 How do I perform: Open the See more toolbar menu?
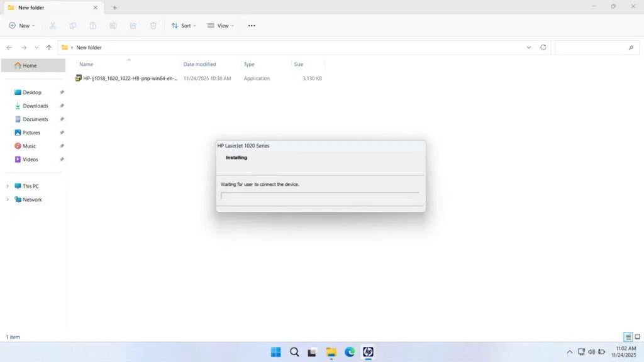coord(251,25)
